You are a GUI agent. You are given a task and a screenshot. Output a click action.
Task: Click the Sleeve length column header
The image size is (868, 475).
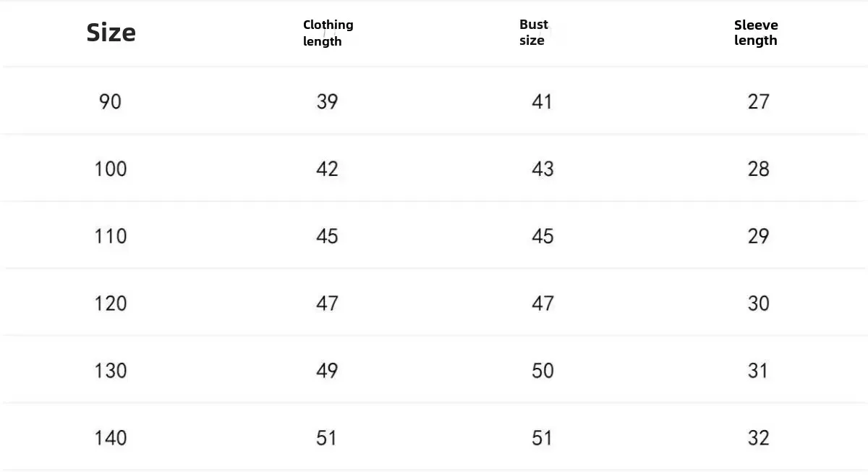click(x=756, y=33)
